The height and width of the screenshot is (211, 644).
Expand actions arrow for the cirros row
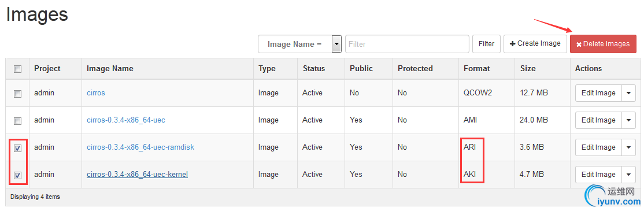[629, 92]
